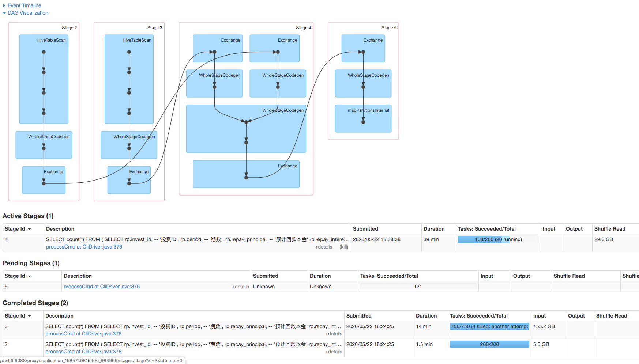
Task: Click the 750/750 tasks progress bar
Action: [489, 326]
